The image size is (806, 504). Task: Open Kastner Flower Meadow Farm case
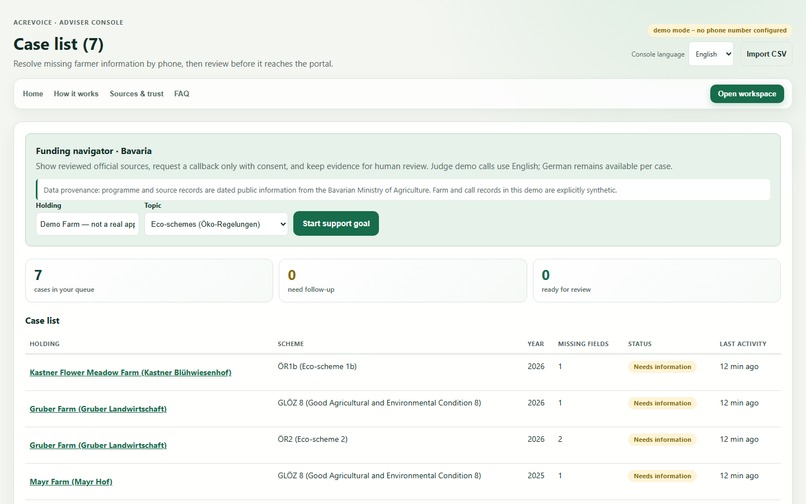pos(131,372)
